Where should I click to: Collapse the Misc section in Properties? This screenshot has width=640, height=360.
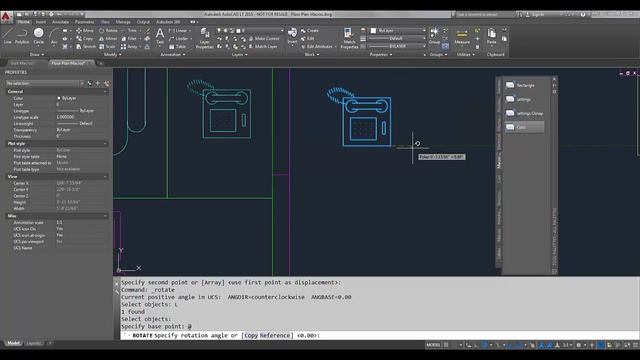(x=105, y=216)
